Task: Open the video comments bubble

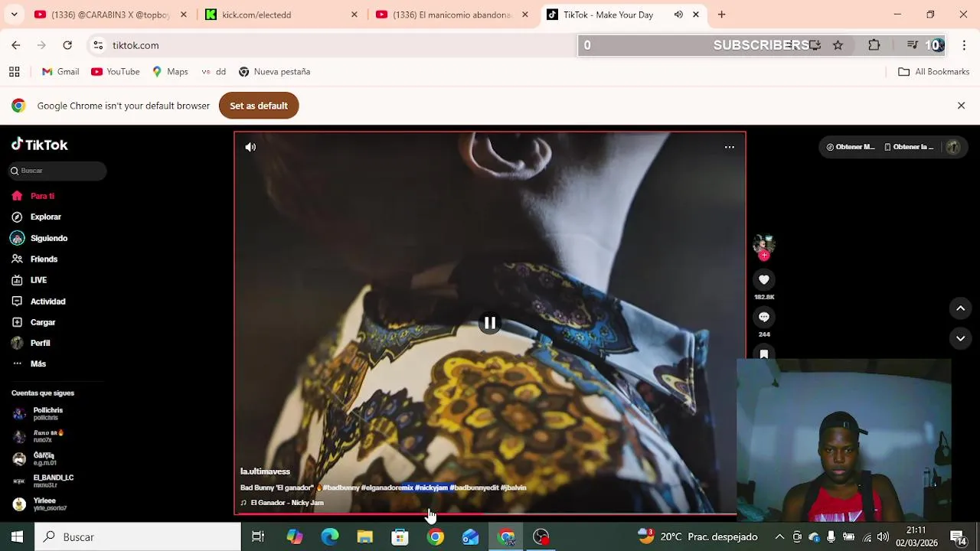Action: tap(763, 317)
